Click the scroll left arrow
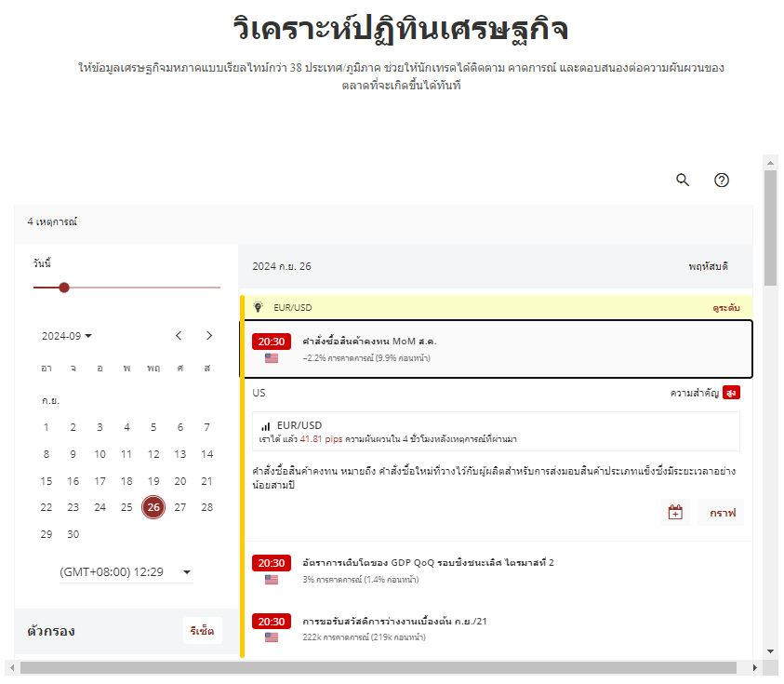This screenshot has width=784, height=684. (x=12, y=667)
